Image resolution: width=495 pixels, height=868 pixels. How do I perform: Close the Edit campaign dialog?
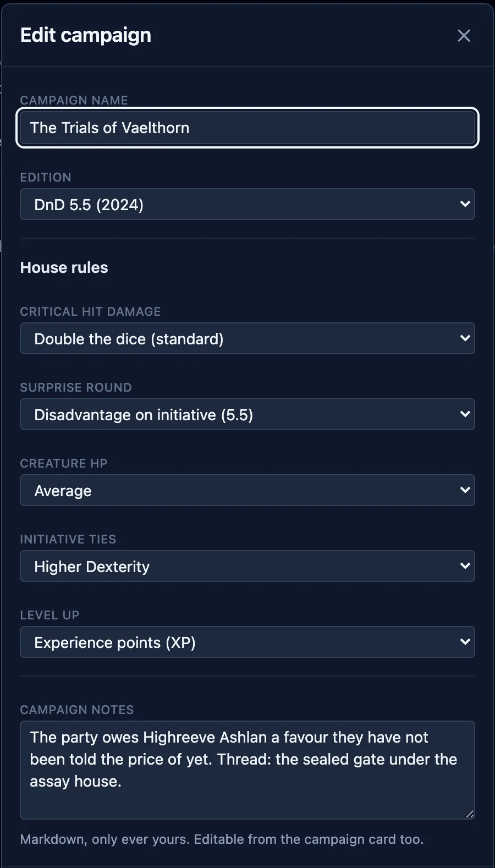464,36
